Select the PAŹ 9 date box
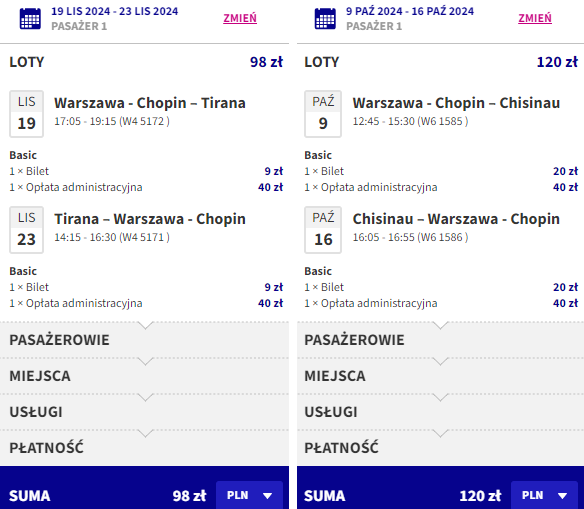The height and width of the screenshot is (509, 584). click(x=323, y=114)
